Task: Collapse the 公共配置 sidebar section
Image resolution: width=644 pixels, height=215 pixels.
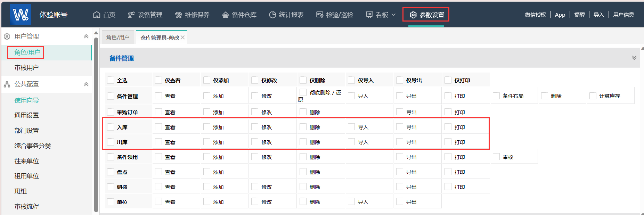Action: [x=86, y=84]
